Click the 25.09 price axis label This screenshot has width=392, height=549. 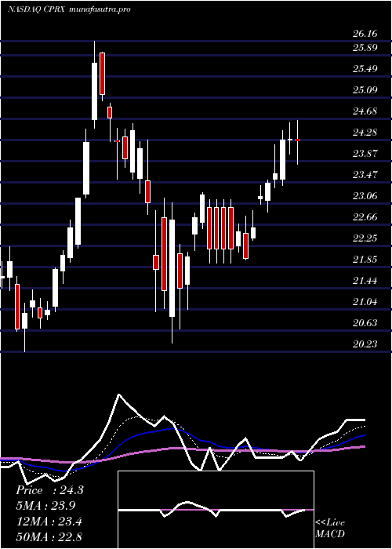pos(365,90)
